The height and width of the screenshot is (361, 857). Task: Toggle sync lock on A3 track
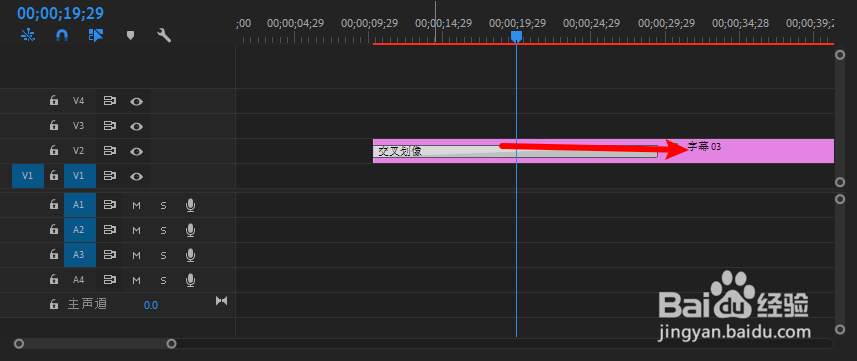coord(110,254)
